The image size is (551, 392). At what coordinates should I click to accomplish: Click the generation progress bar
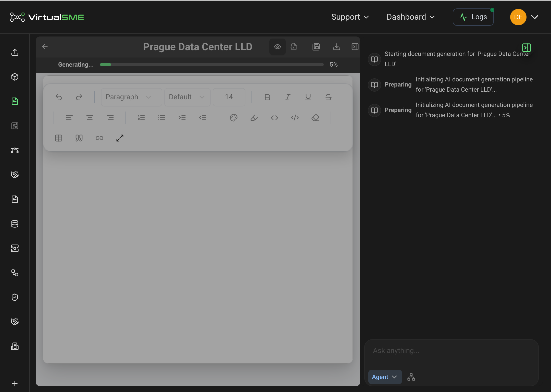pos(212,65)
